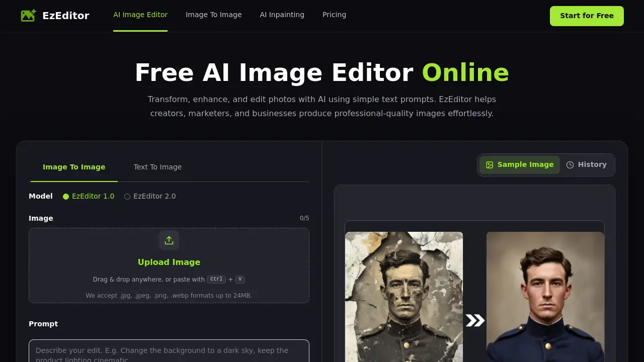Go to AI Inpainting page
This screenshot has height=362, width=644.
(x=282, y=15)
